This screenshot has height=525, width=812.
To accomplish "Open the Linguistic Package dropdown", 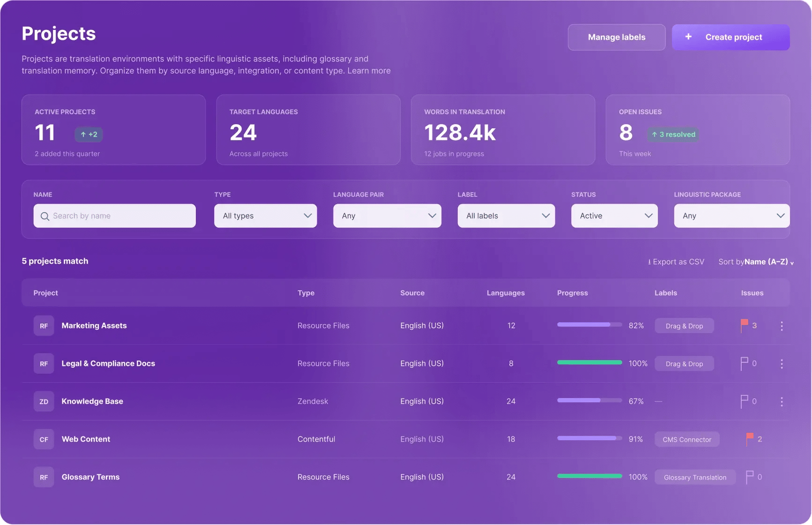I will click(732, 216).
